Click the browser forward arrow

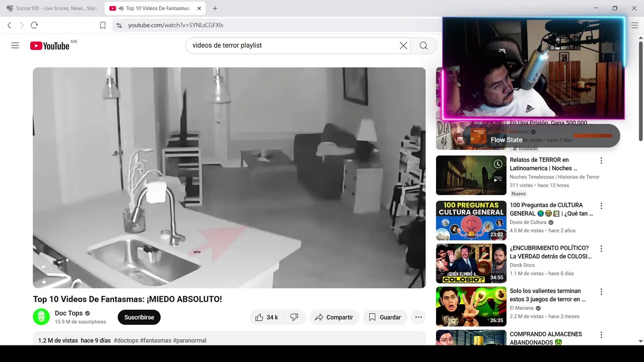22,25
